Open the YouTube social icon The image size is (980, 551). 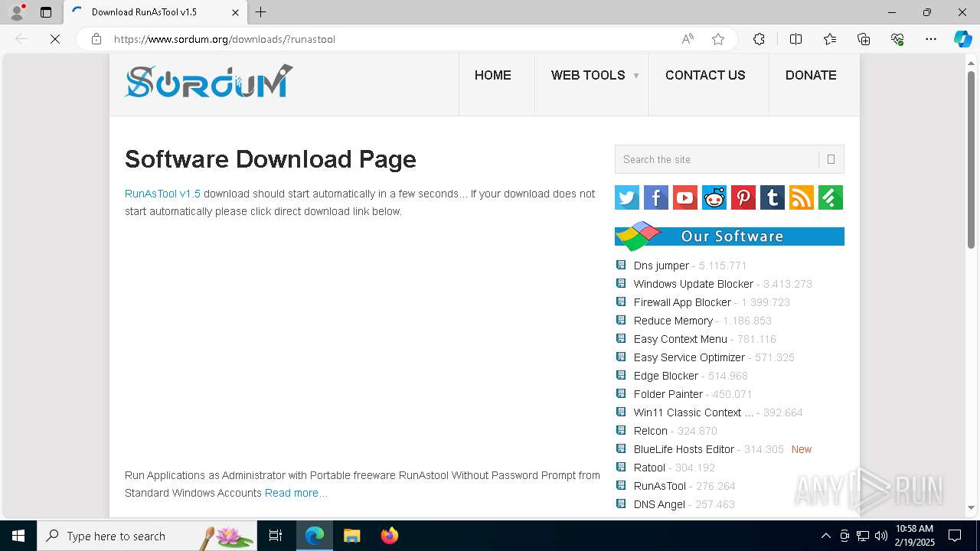[x=685, y=197]
